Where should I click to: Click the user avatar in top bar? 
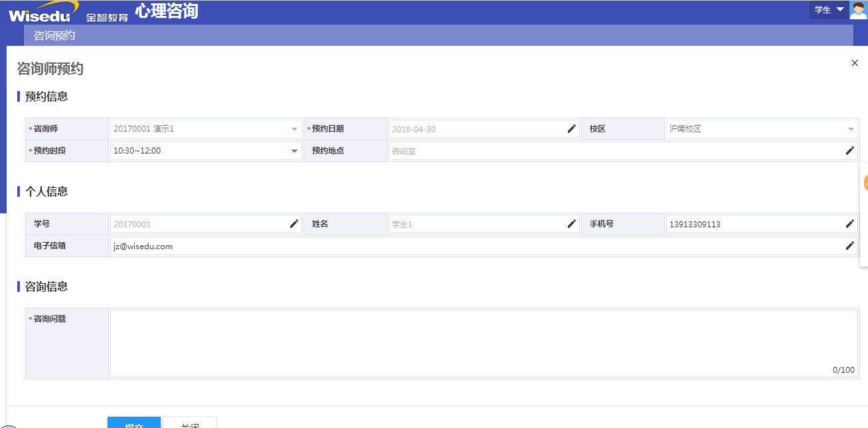tap(858, 10)
